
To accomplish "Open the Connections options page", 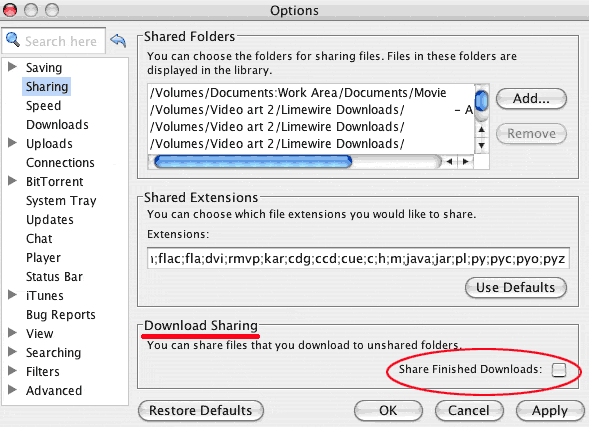I will 60,163.
